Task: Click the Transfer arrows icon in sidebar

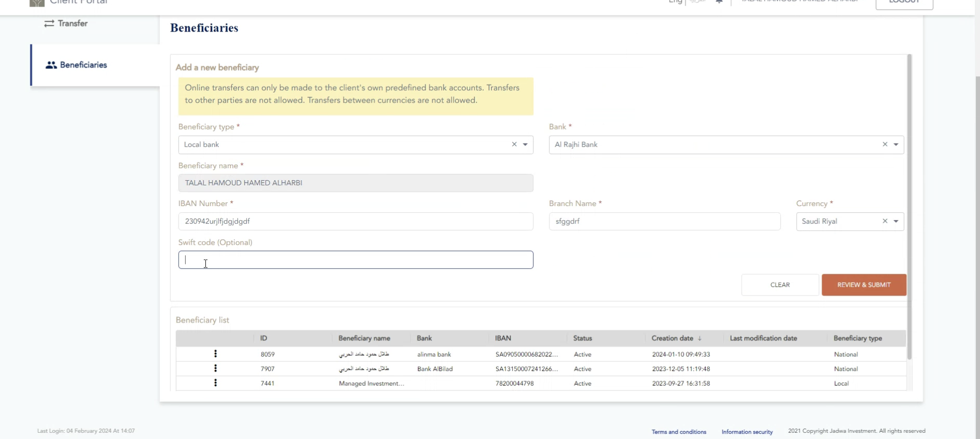Action: tap(49, 24)
